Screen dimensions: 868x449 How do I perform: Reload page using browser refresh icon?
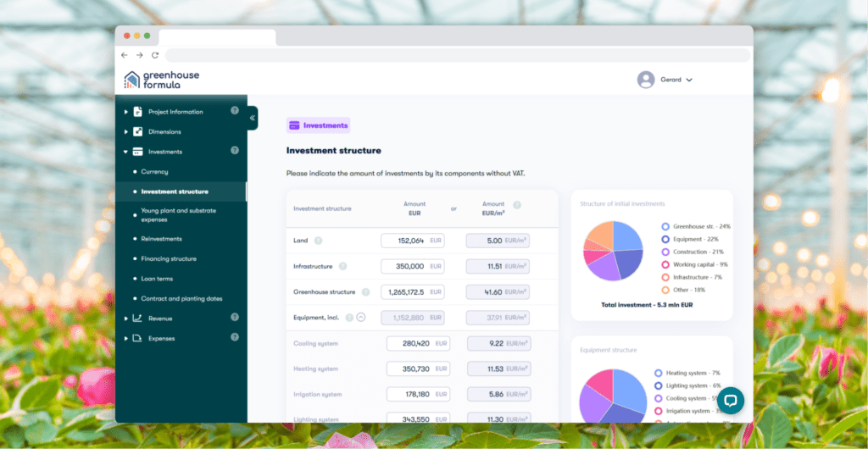click(154, 55)
